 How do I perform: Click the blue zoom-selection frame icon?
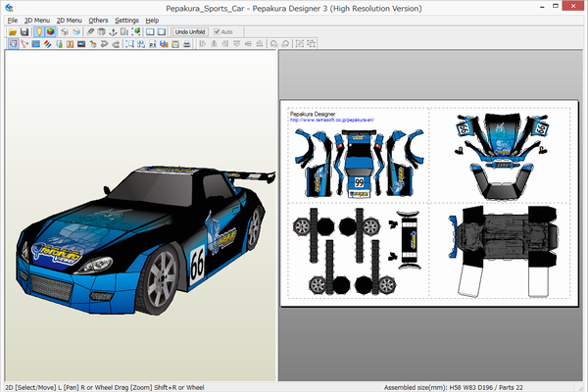(129, 44)
